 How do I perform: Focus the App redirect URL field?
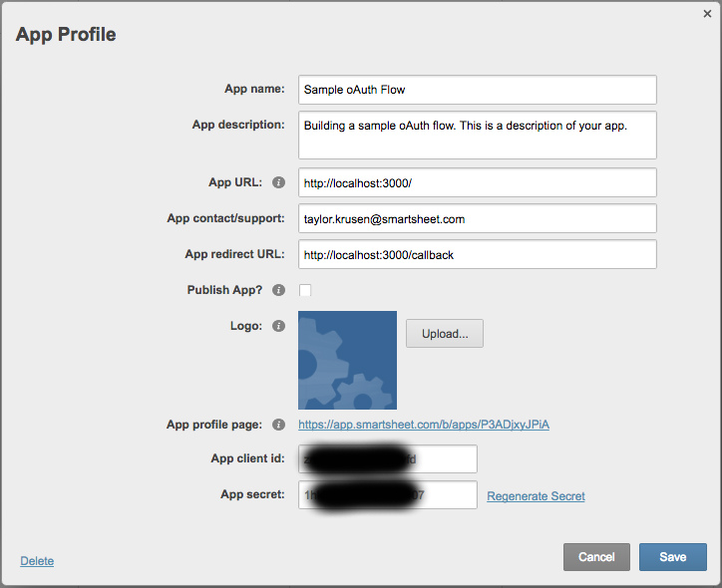point(477,255)
